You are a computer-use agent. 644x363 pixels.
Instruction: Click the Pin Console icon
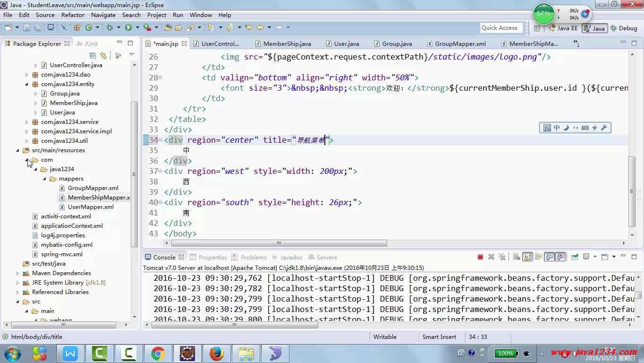pos(575,257)
